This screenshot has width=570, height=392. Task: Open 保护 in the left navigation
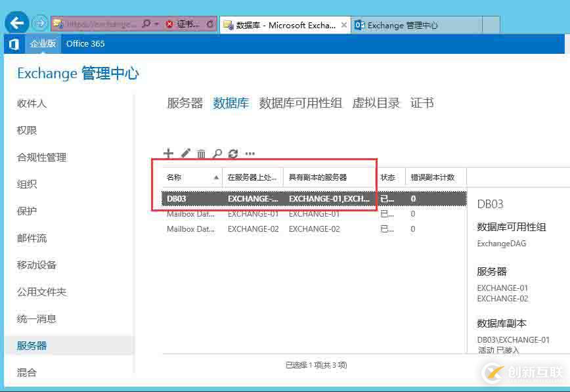(x=26, y=211)
